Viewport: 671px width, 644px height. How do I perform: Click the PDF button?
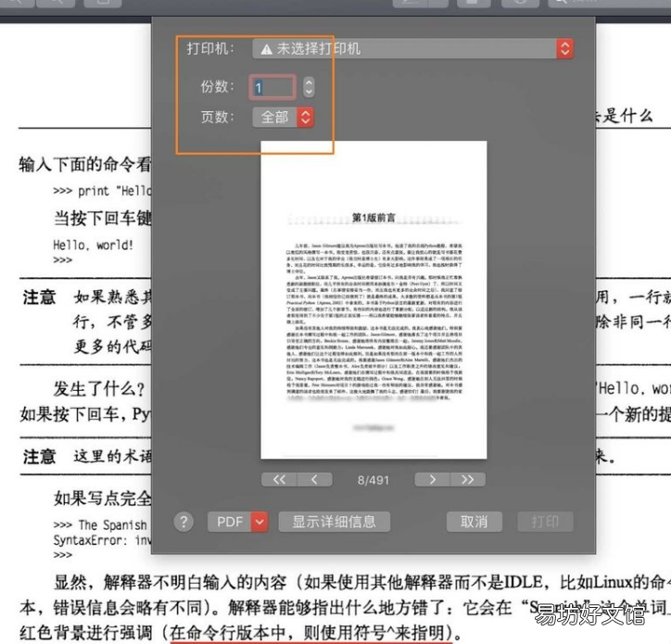click(x=229, y=522)
